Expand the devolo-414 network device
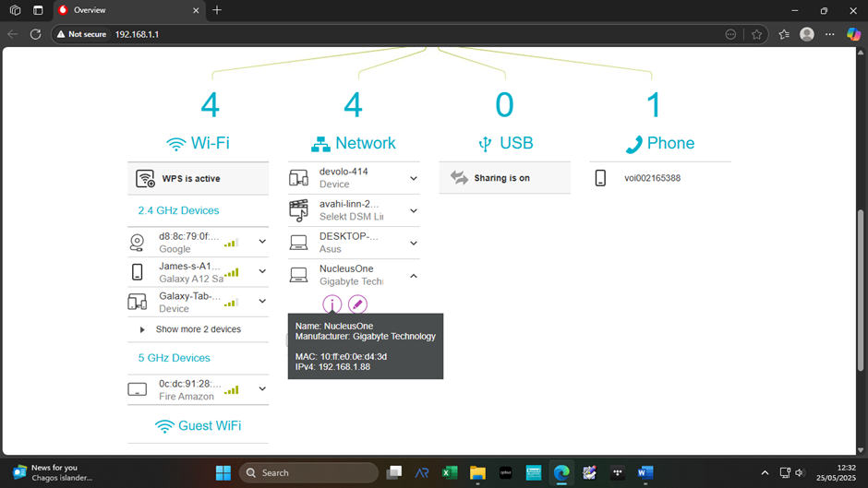The width and height of the screenshot is (868, 488). [414, 178]
